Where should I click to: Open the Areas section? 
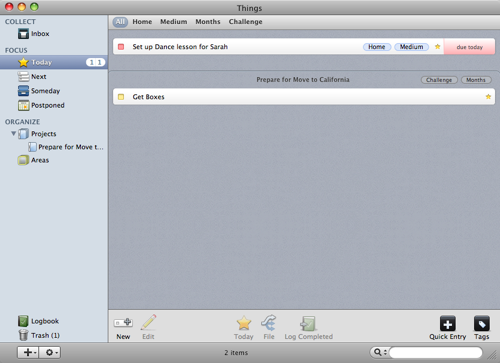pos(33,160)
